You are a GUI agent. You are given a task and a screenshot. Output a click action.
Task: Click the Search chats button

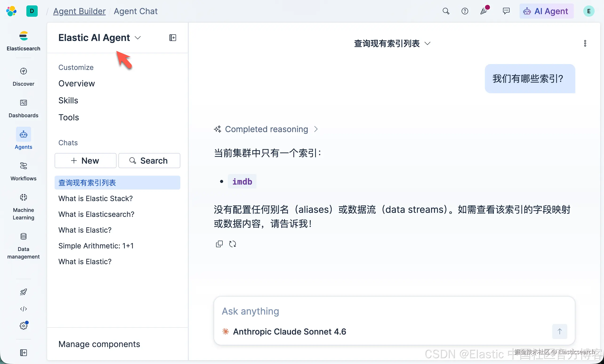pyautogui.click(x=149, y=161)
